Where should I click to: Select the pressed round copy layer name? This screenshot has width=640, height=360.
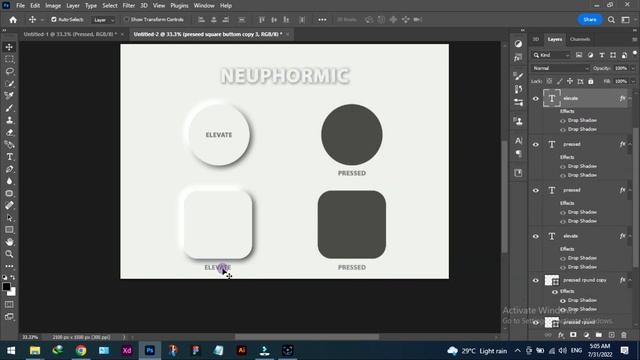coord(584,280)
